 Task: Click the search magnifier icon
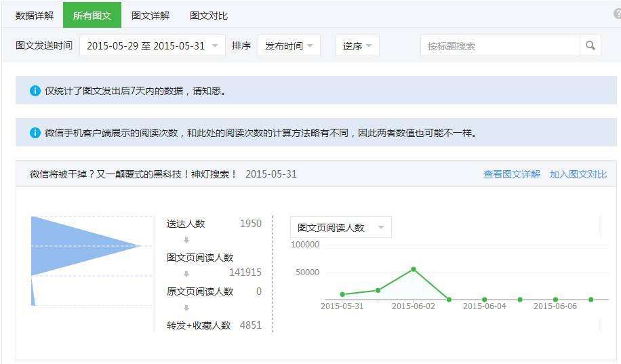click(590, 45)
